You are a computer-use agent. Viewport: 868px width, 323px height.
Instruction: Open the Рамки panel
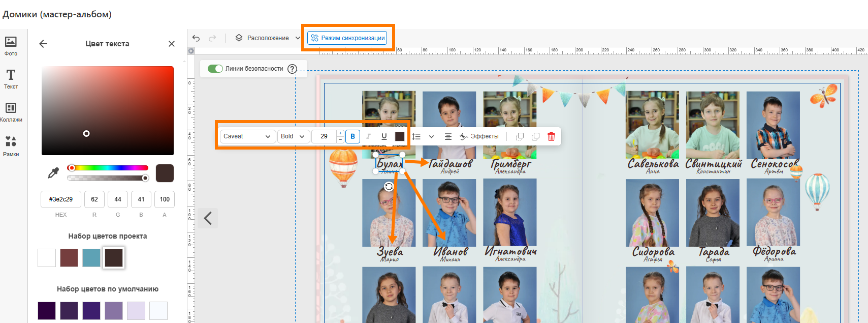point(11,145)
